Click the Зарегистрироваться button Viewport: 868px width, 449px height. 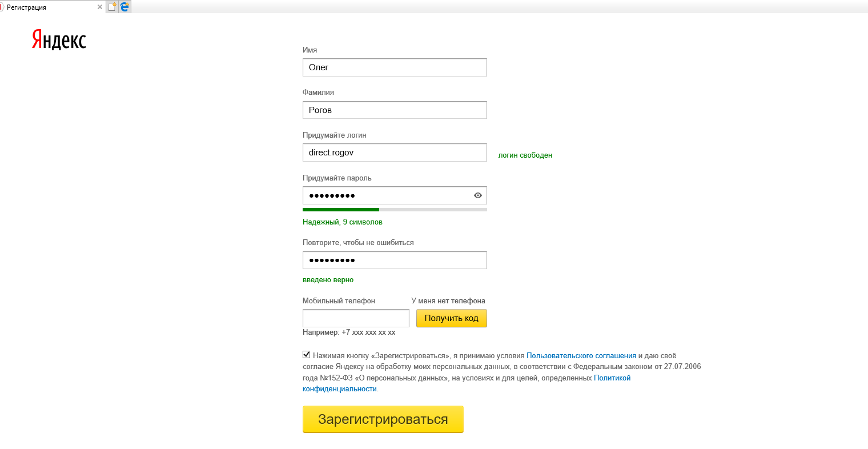coord(383,419)
